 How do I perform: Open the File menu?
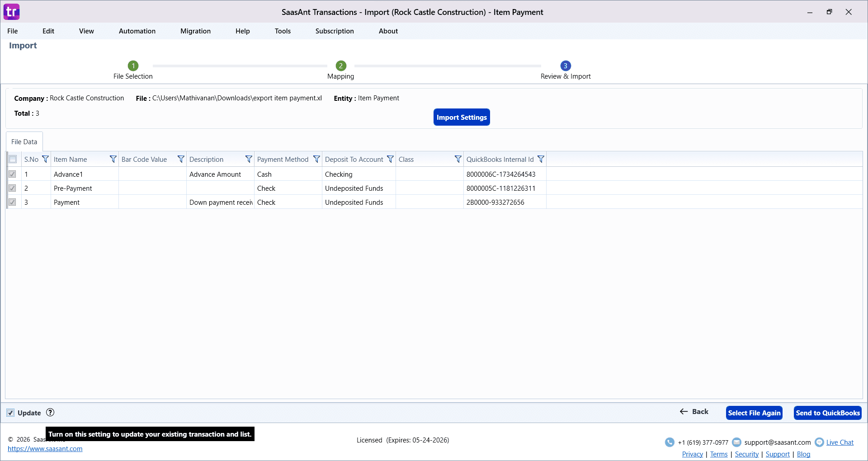tap(13, 31)
